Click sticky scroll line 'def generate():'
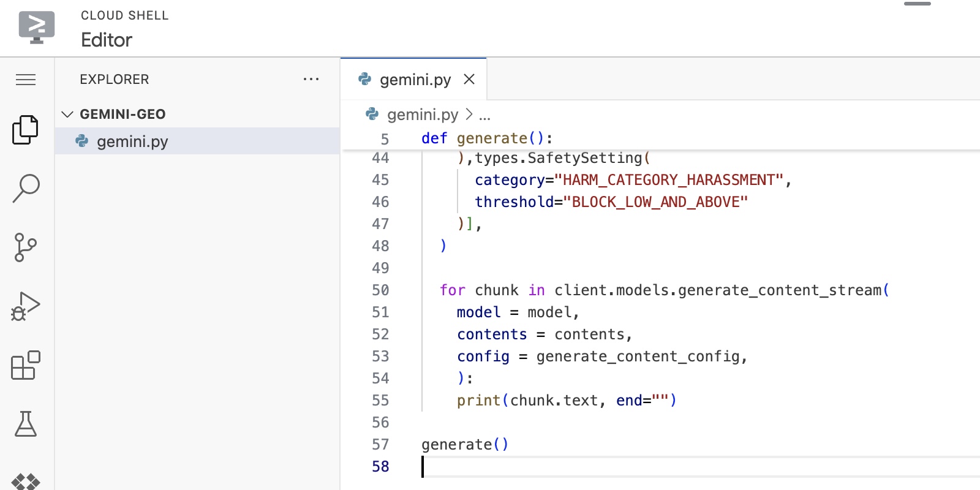The width and height of the screenshot is (980, 490). pyautogui.click(x=487, y=138)
